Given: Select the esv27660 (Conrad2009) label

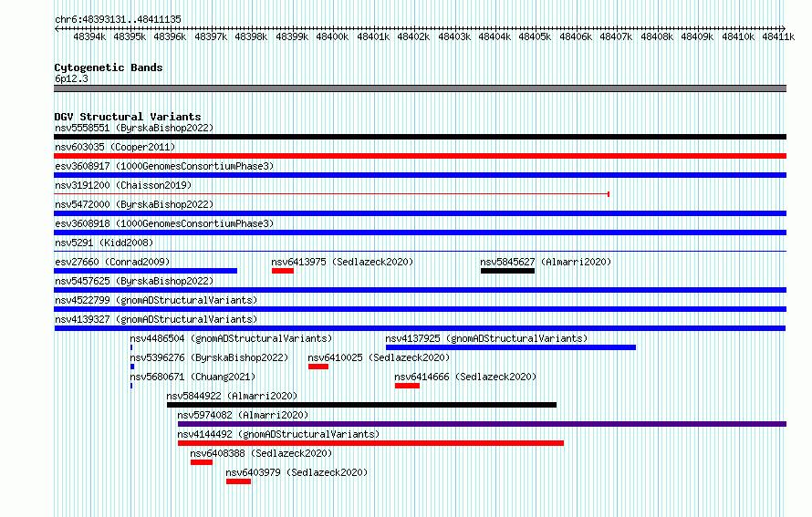Looking at the screenshot, I should click(112, 262).
